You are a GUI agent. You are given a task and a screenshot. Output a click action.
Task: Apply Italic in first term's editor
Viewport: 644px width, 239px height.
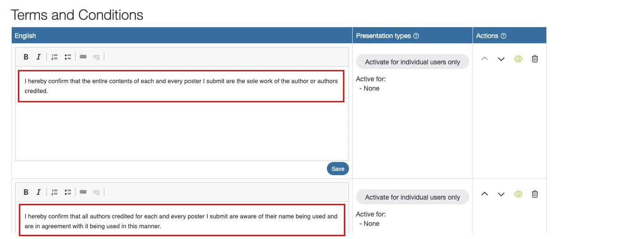point(39,57)
